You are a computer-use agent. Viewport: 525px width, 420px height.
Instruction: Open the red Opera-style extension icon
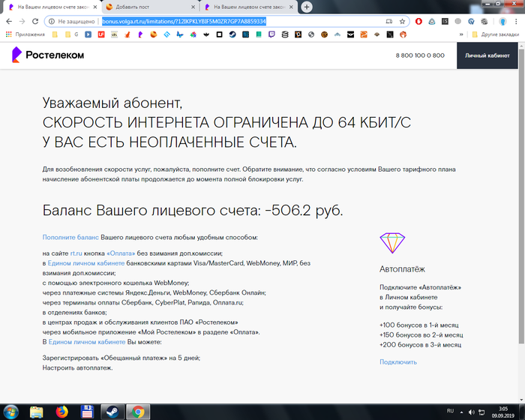pos(418,22)
